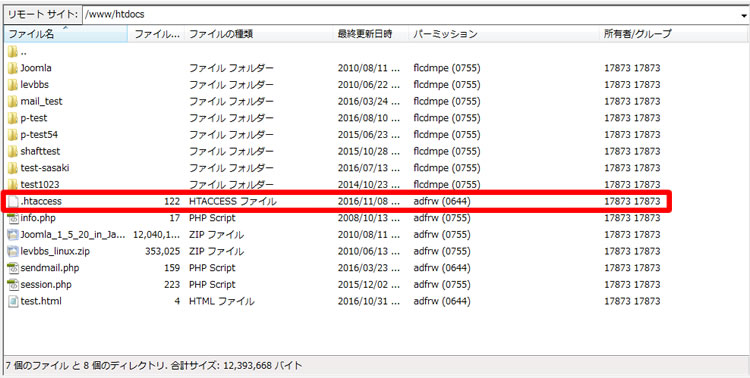Select the info.php file name

[x=38, y=218]
